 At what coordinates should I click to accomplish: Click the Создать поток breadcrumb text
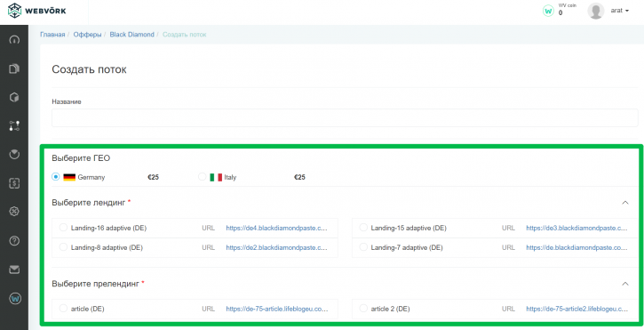pyautogui.click(x=185, y=35)
